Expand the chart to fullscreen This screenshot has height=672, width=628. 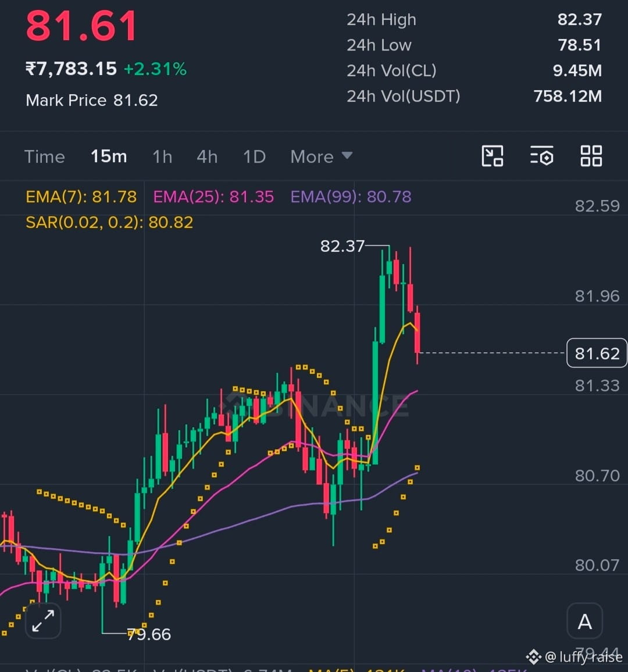[43, 621]
